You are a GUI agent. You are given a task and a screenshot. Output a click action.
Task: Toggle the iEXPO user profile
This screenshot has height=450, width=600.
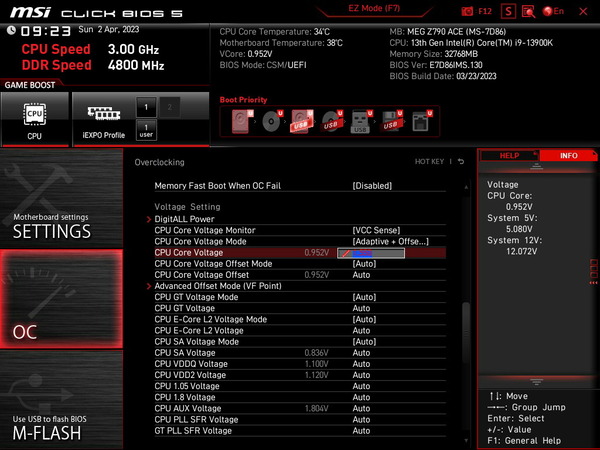point(145,128)
